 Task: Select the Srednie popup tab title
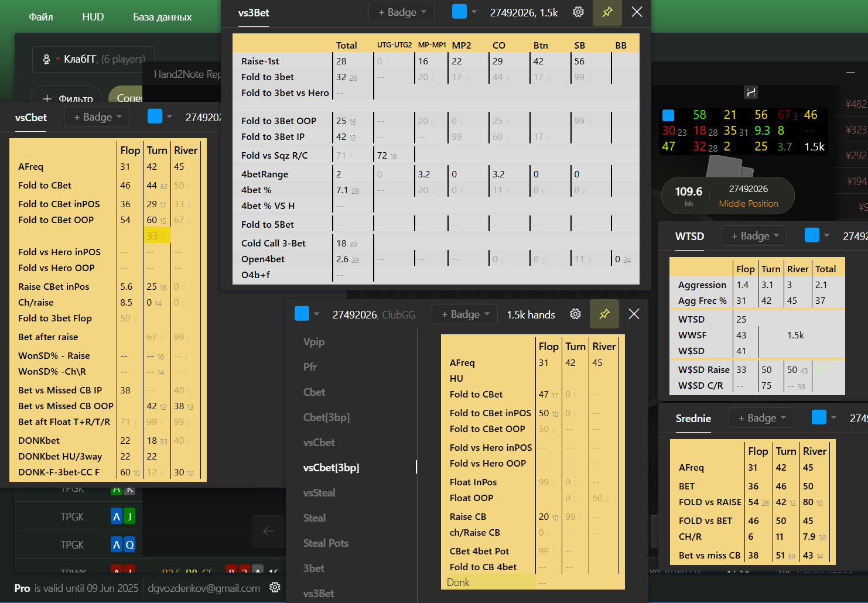pos(693,419)
